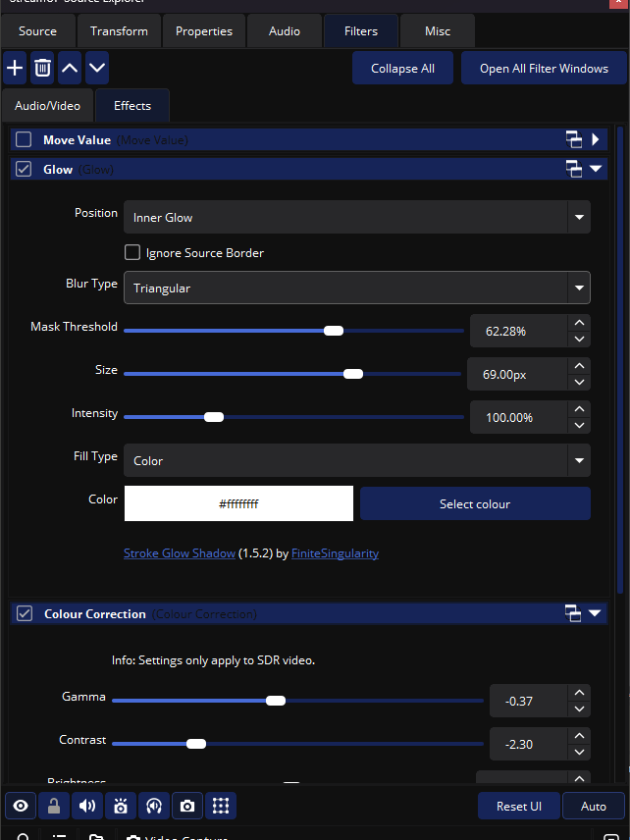Screen dimensions: 630x840
Task: Switch to the Audio/Video filters tab
Action: [x=47, y=105]
